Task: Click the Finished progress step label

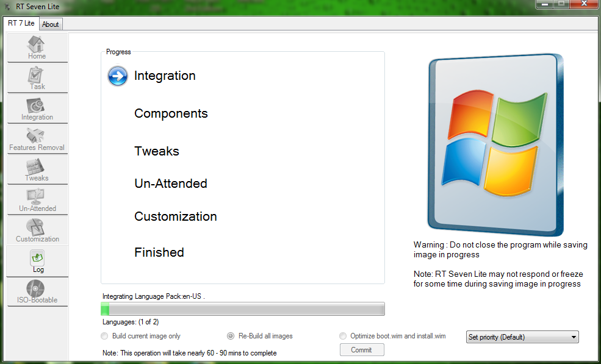Action: tap(159, 252)
